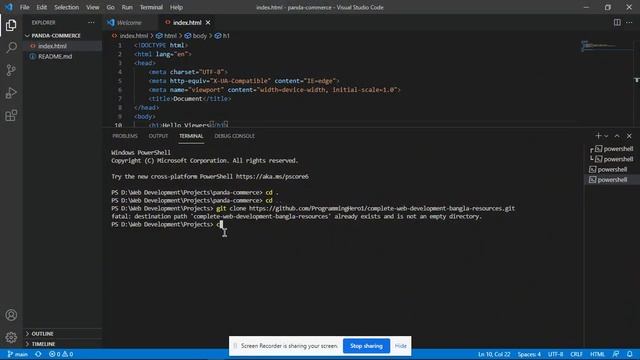Click the Split Editor icon
This screenshot has width=640, height=360.
[x=617, y=22]
